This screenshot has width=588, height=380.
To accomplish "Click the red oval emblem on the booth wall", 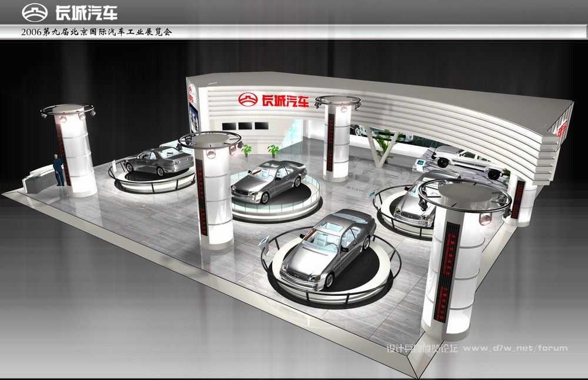I will tap(248, 99).
